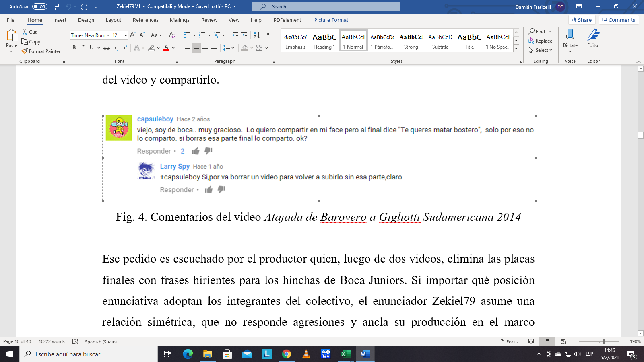Screen dimensions: 644x362
Task: Toggle bold formatting
Action: 74,48
